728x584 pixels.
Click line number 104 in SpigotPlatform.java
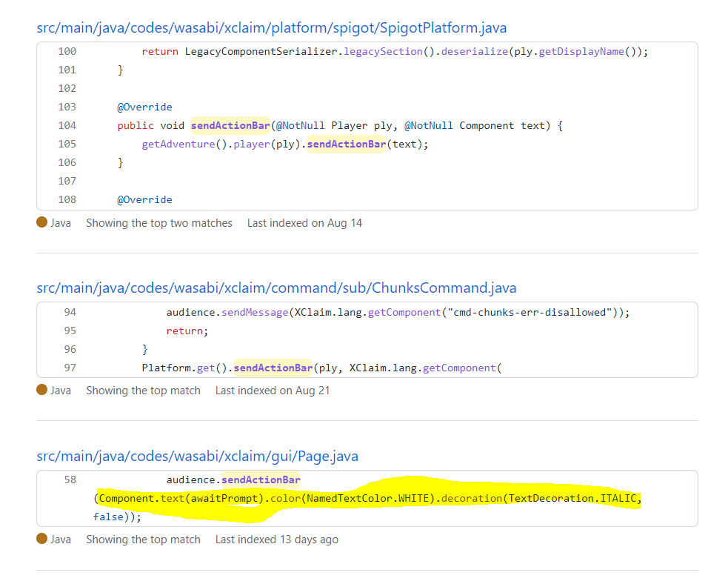(x=67, y=126)
